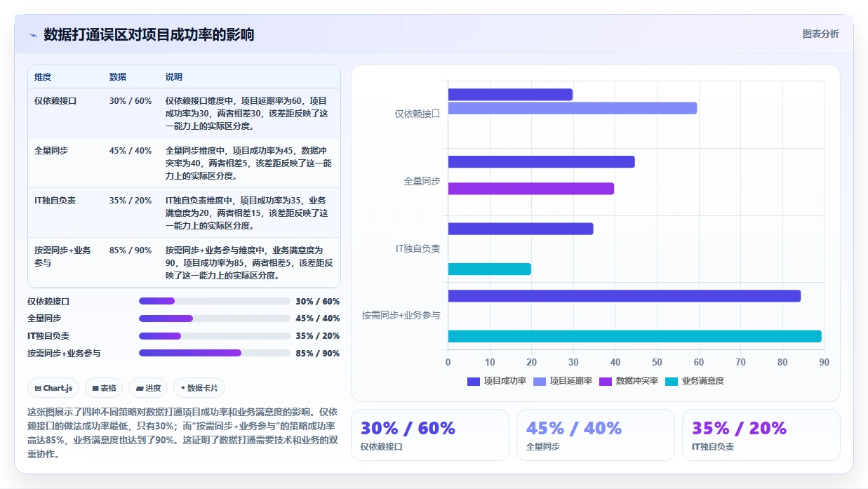
Task: Toggle 项目延期率 legend swatch
Action: pos(540,381)
